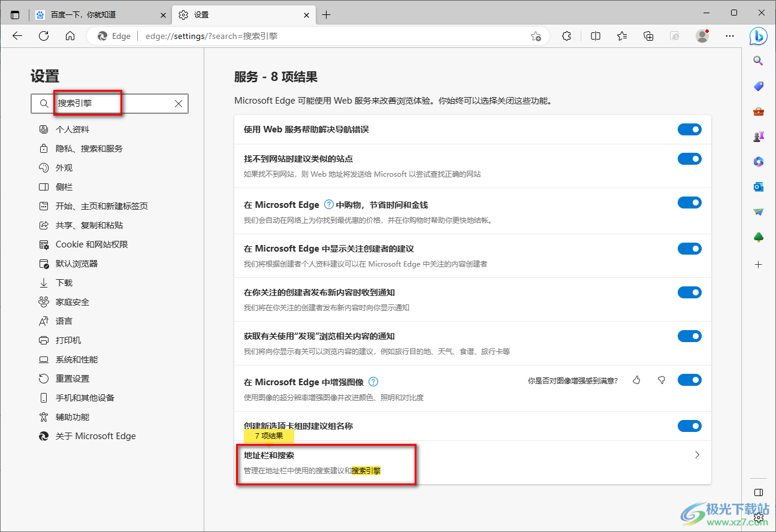Image resolution: width=776 pixels, height=532 pixels.
Task: Click the thumbs down feedback icon
Action: (662, 380)
